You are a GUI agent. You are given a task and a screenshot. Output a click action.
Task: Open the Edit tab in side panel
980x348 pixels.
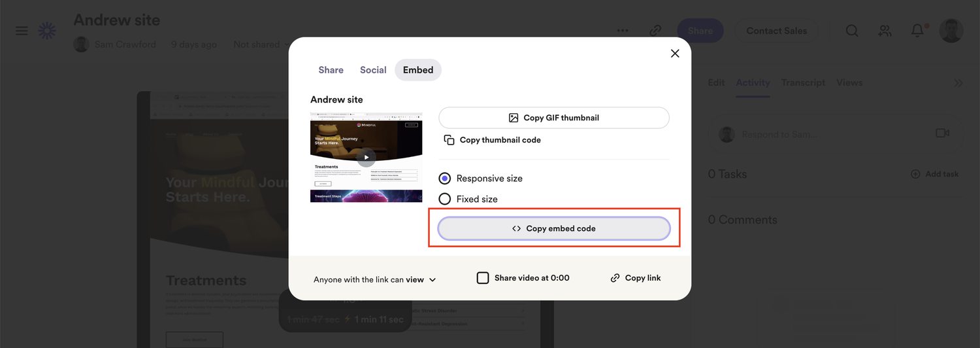716,83
